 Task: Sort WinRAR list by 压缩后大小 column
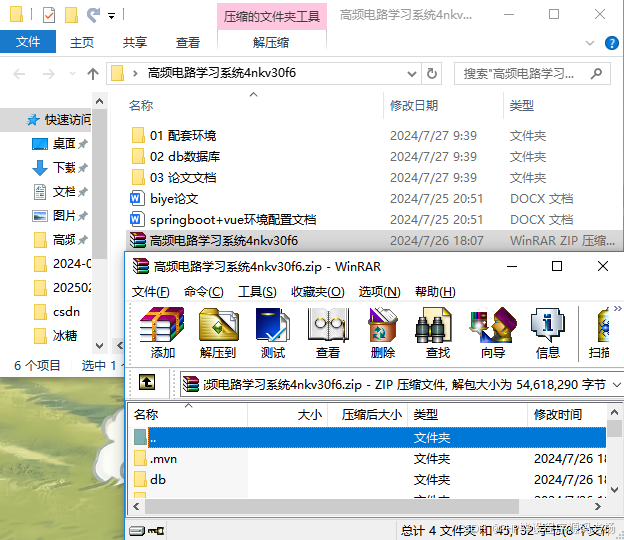pyautogui.click(x=372, y=415)
